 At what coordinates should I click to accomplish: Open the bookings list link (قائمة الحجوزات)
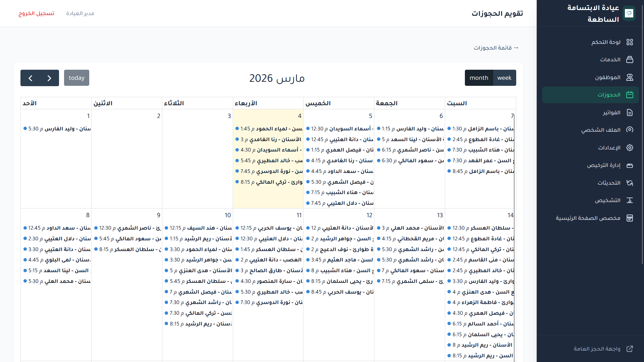click(x=496, y=48)
